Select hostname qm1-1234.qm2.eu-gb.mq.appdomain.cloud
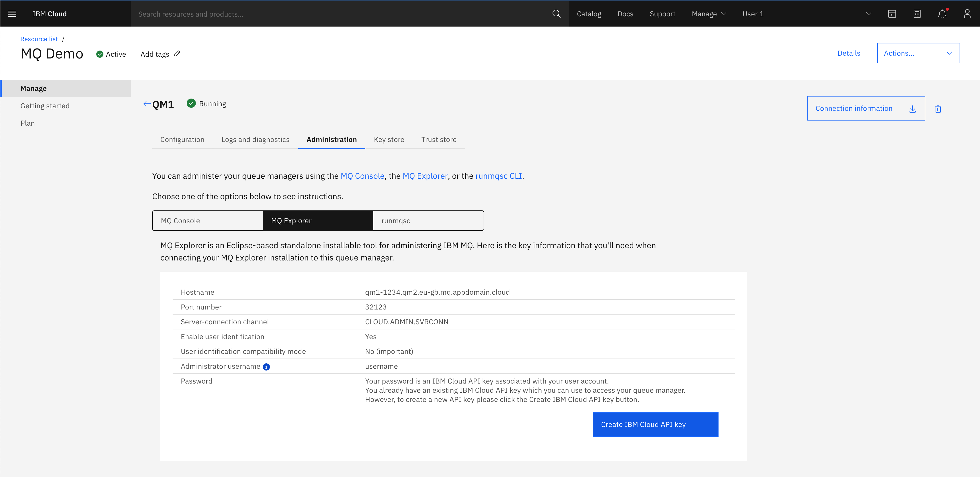Viewport: 980px width, 477px height. [437, 292]
